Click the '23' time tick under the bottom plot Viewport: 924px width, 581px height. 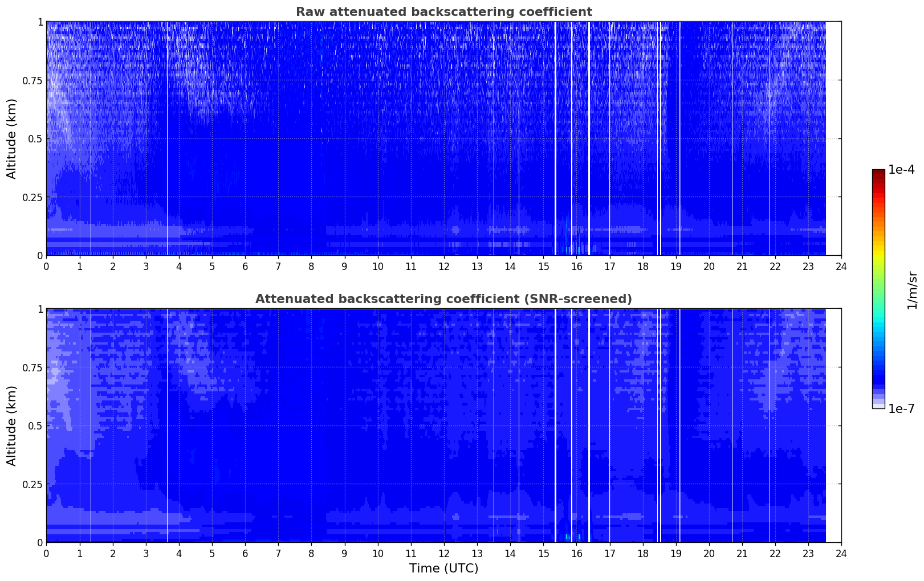(808, 553)
